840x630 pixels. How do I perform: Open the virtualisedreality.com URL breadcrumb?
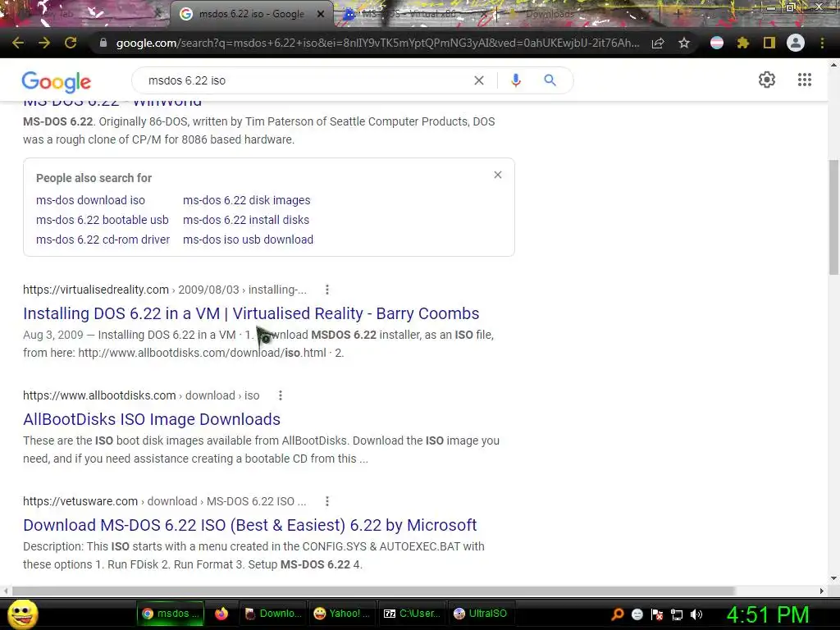pyautogui.click(x=164, y=290)
